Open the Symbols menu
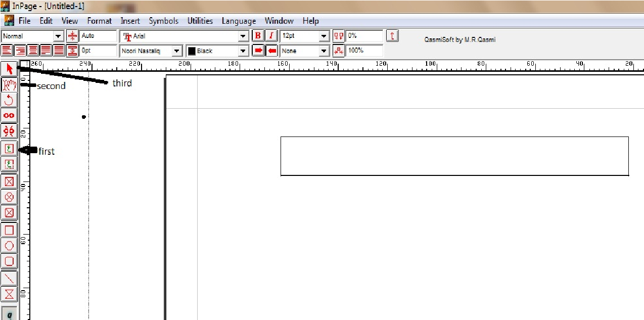The width and height of the screenshot is (644, 320). [x=163, y=21]
